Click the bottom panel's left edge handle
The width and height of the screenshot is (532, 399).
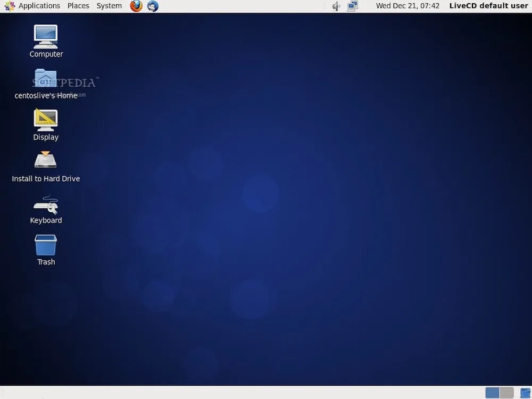point(3,393)
